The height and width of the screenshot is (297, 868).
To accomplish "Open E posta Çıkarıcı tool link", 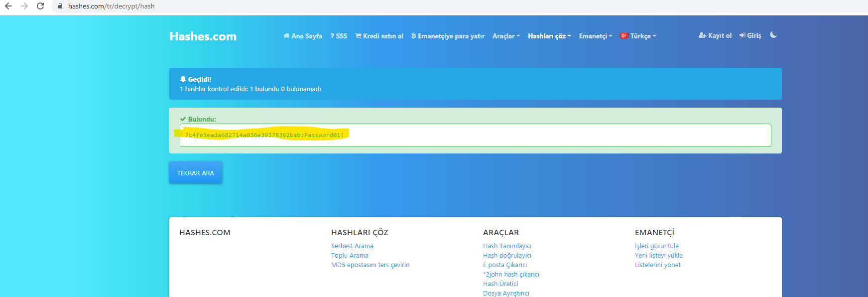I will click(505, 265).
